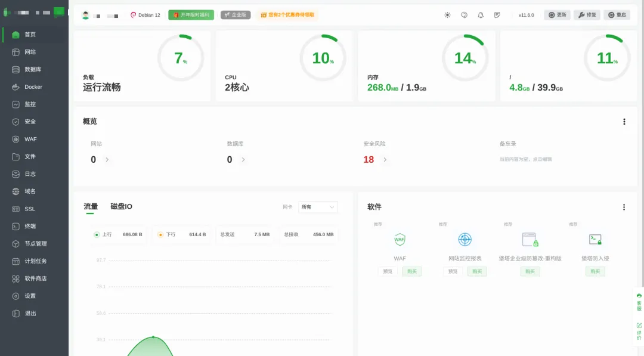The image size is (644, 356).
Task: Open the 概览 overview three-dot menu
Action: [x=624, y=122]
